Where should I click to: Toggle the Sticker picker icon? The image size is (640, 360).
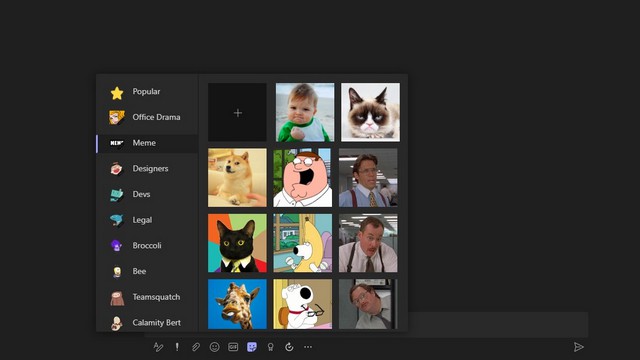pyautogui.click(x=252, y=347)
